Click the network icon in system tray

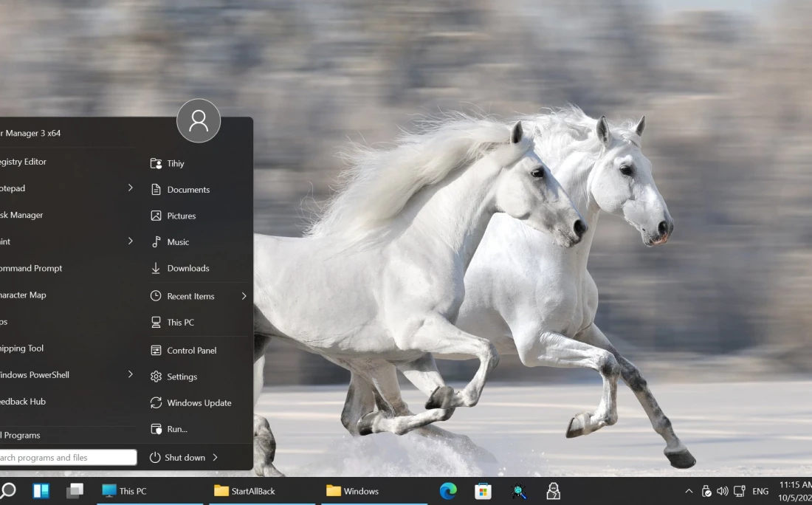coord(739,491)
